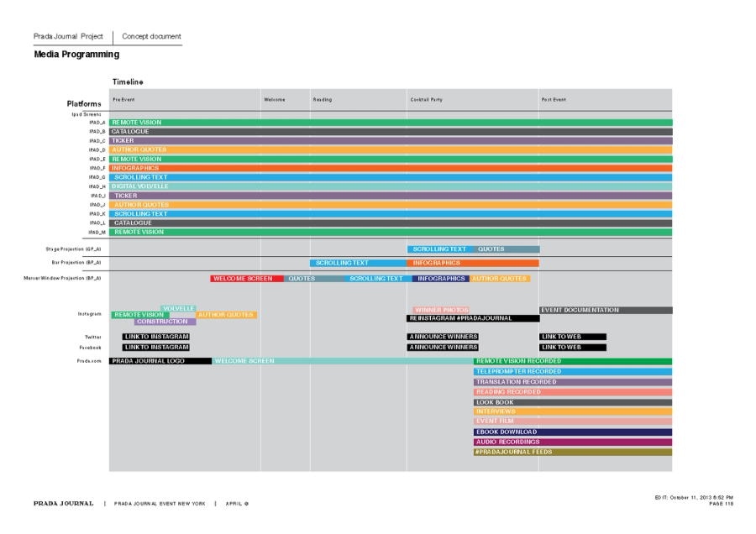Viewport: 756px width, 534px height.
Task: Click the IPAD_H Digital Volvelle bar
Action: [391, 186]
